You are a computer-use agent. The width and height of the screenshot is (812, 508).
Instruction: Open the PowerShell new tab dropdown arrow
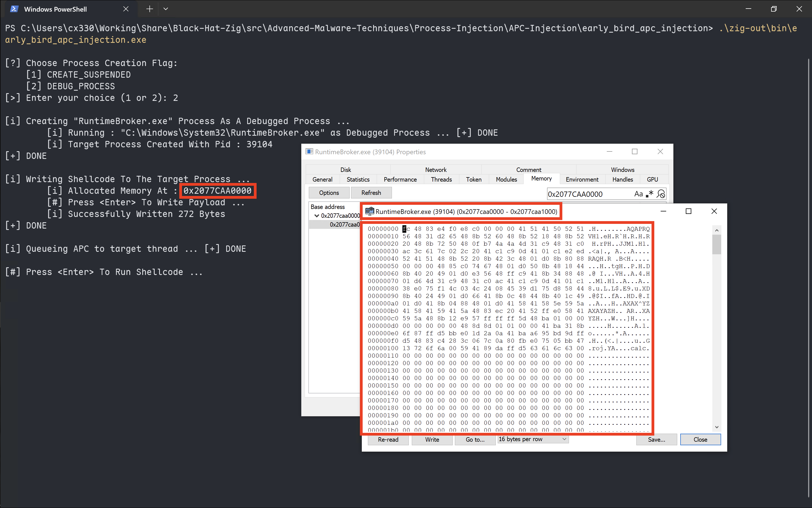click(165, 9)
